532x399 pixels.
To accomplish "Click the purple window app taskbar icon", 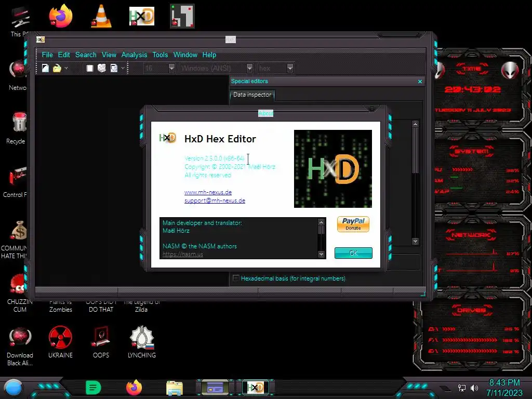I will 215,388.
